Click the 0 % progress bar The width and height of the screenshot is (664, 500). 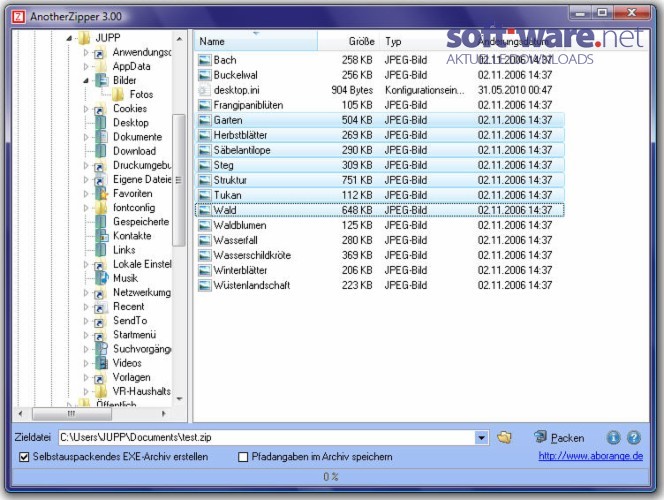331,477
